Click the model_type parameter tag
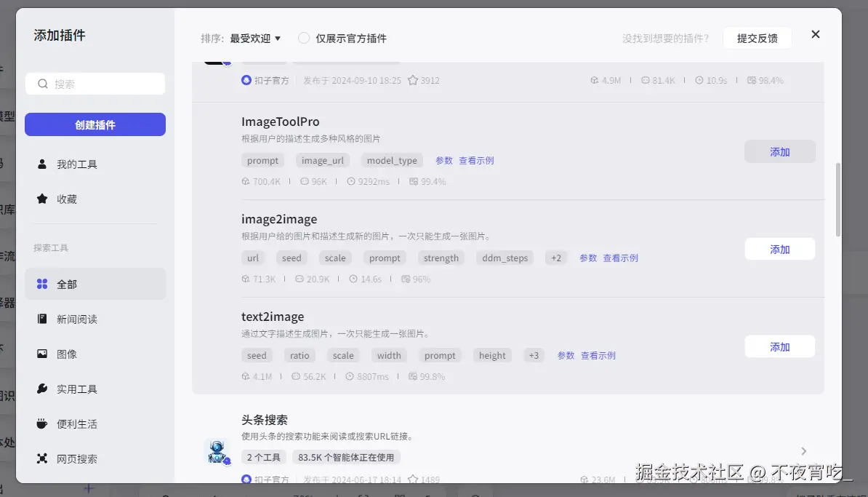Screen dimensions: 868x497 (x=392, y=160)
